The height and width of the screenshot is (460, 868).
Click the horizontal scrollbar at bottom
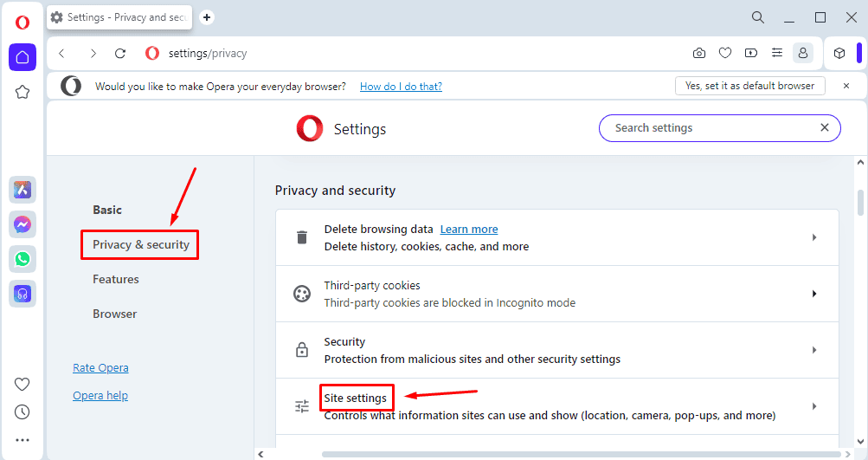pos(582,455)
